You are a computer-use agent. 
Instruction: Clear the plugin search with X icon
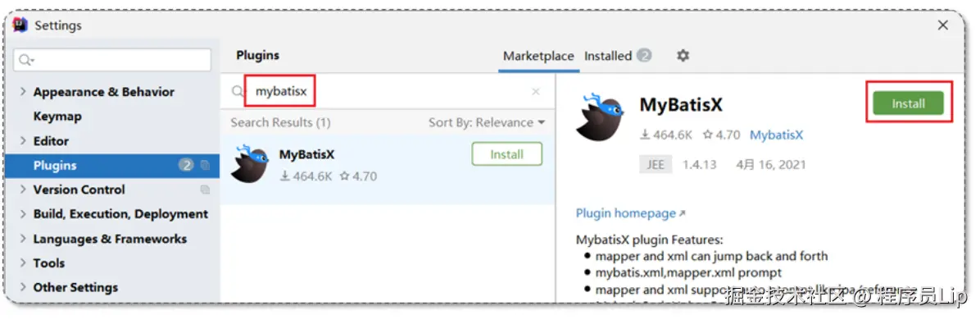[x=536, y=91]
